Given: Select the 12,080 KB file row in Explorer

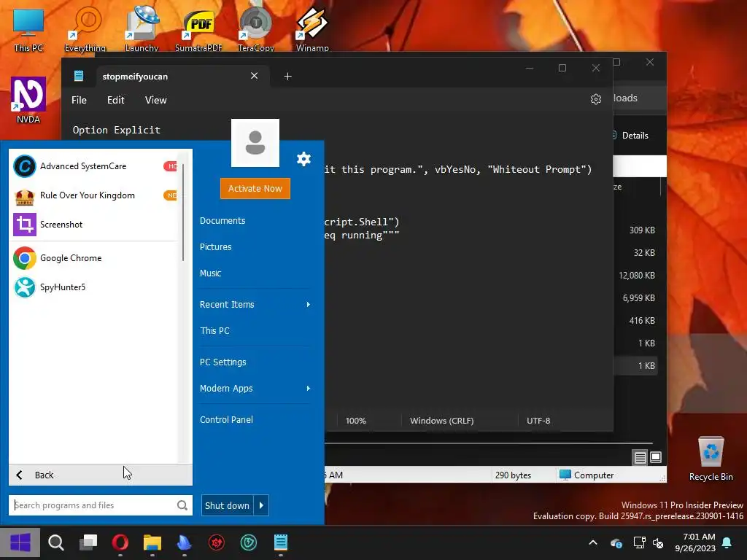Looking at the screenshot, I should click(x=636, y=275).
